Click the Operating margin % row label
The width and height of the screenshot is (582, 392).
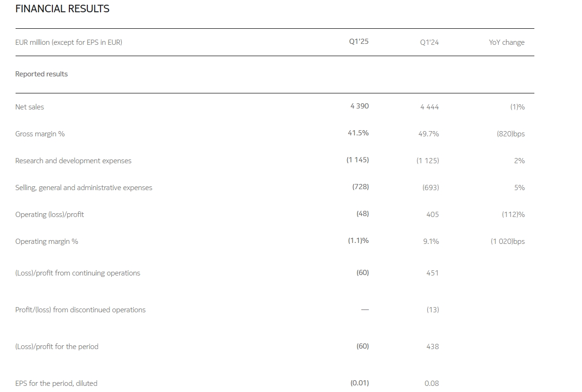(47, 242)
